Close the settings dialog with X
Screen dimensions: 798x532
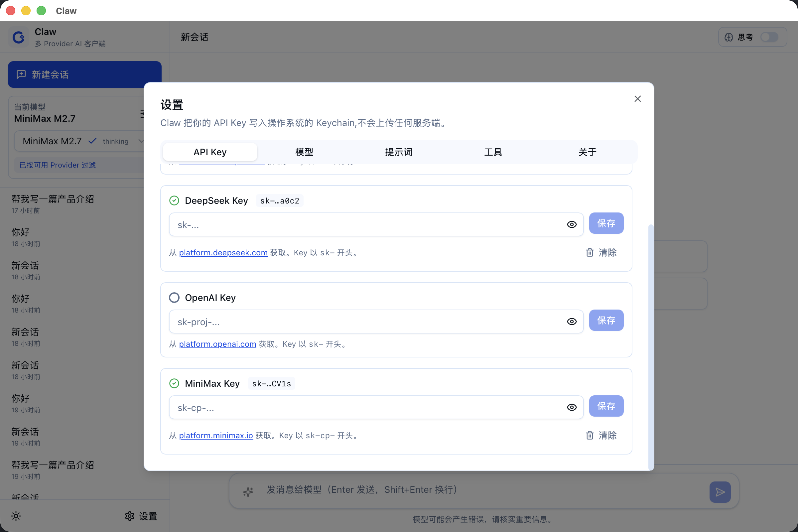coord(637,99)
